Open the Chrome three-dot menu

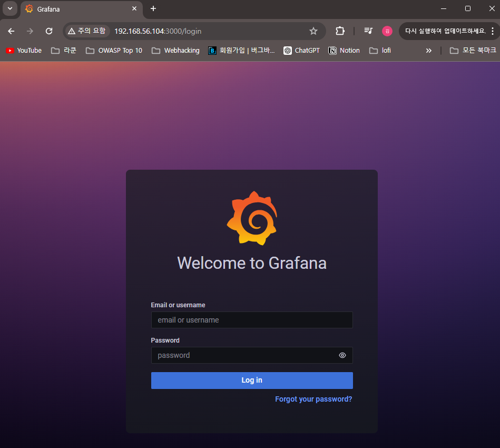tap(493, 31)
